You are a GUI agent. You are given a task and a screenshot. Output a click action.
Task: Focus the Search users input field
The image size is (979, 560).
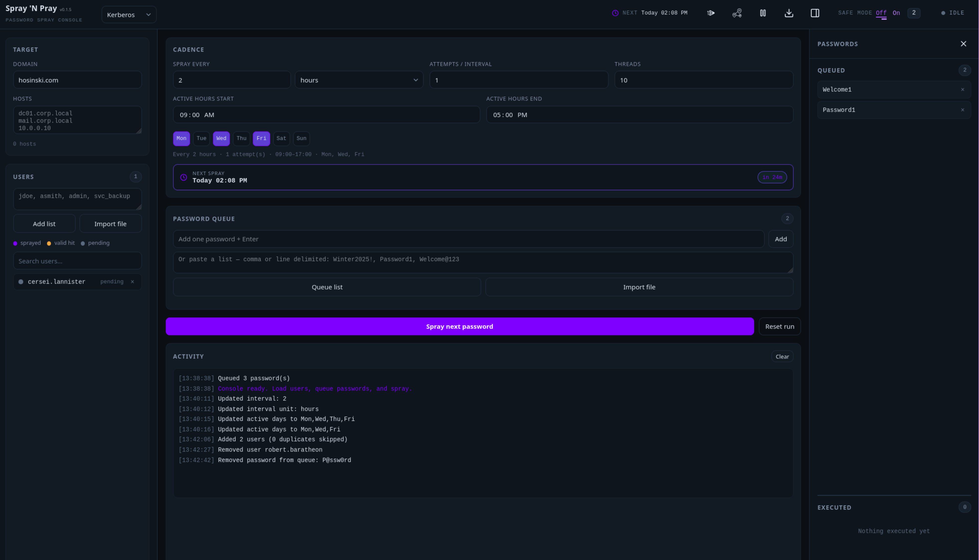[77, 261]
